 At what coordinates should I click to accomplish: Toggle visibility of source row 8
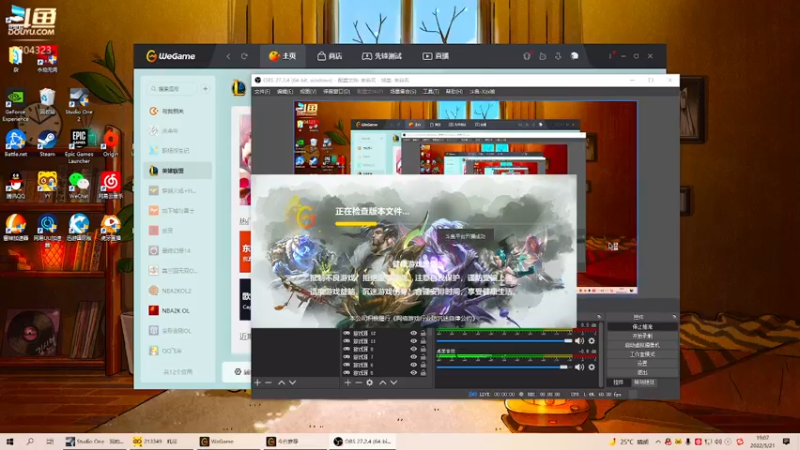414,349
